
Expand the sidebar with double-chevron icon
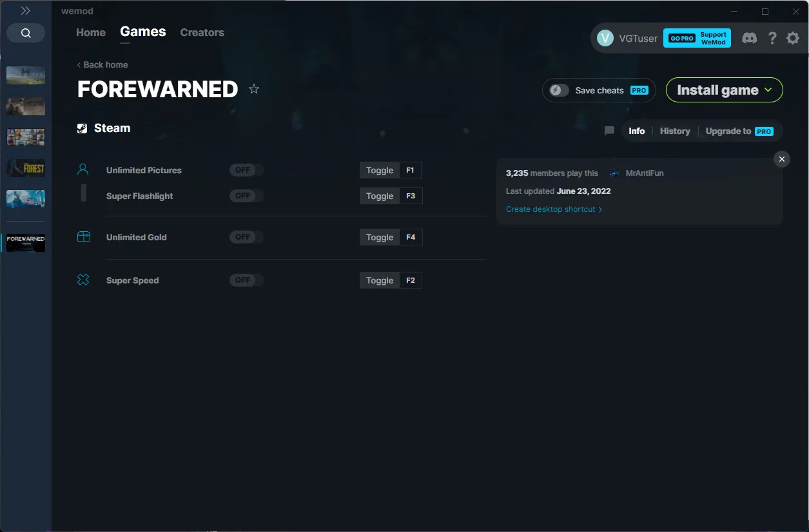point(26,11)
